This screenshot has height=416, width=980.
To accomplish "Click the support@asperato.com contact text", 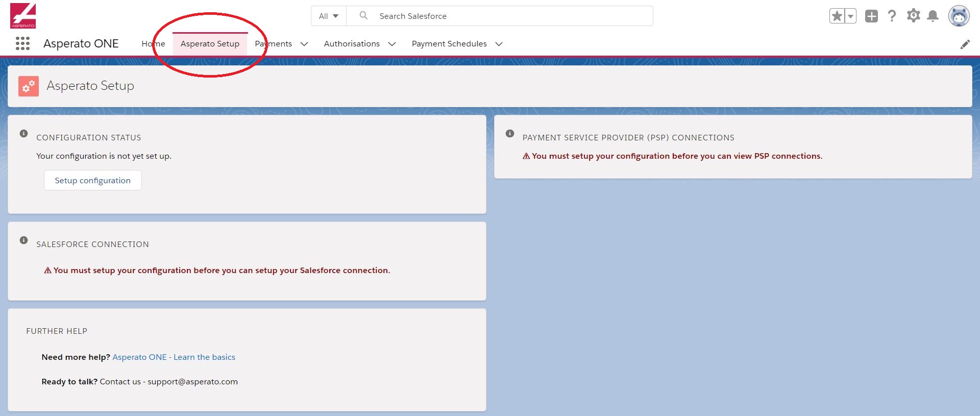I will click(x=192, y=382).
